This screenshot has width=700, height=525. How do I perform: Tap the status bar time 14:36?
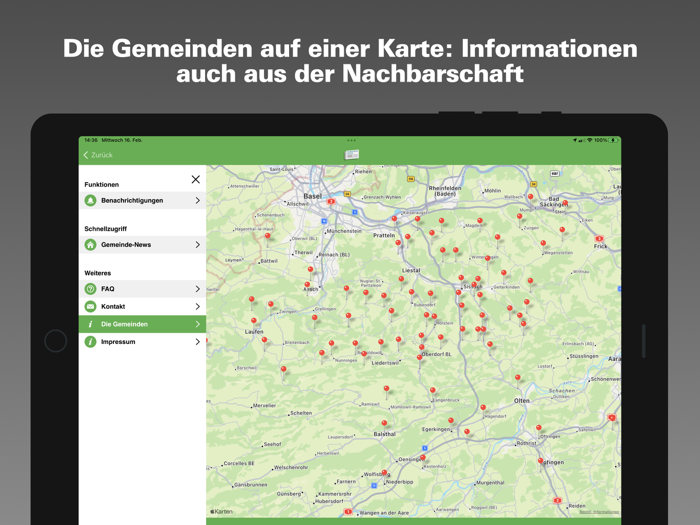click(x=91, y=140)
